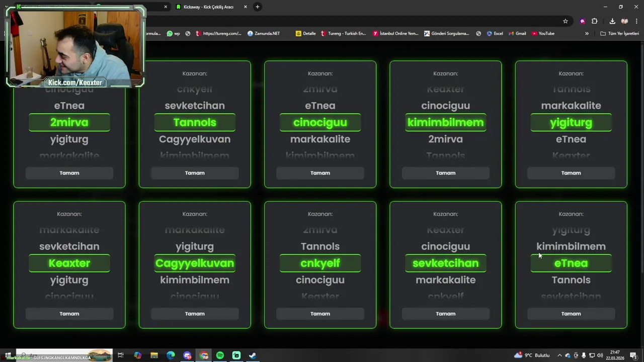The height and width of the screenshot is (362, 644).
Task: Click Tamam under kimimbilmem winner
Action: 445,173
